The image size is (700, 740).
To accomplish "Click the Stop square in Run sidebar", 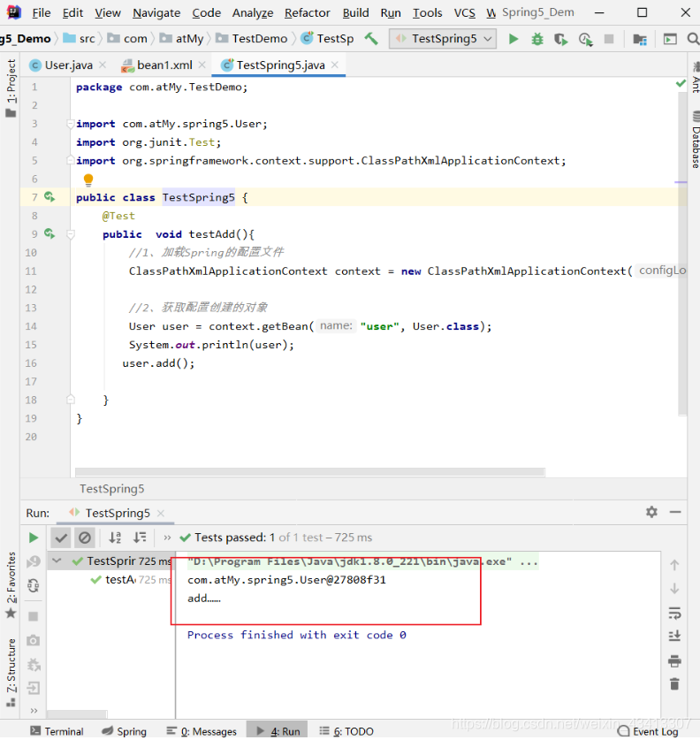I will point(33,616).
